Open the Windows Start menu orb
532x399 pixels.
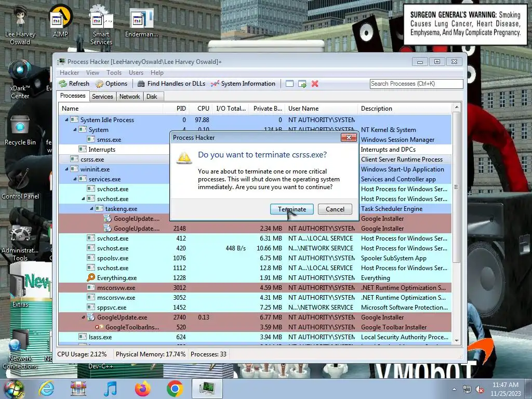[14, 389]
